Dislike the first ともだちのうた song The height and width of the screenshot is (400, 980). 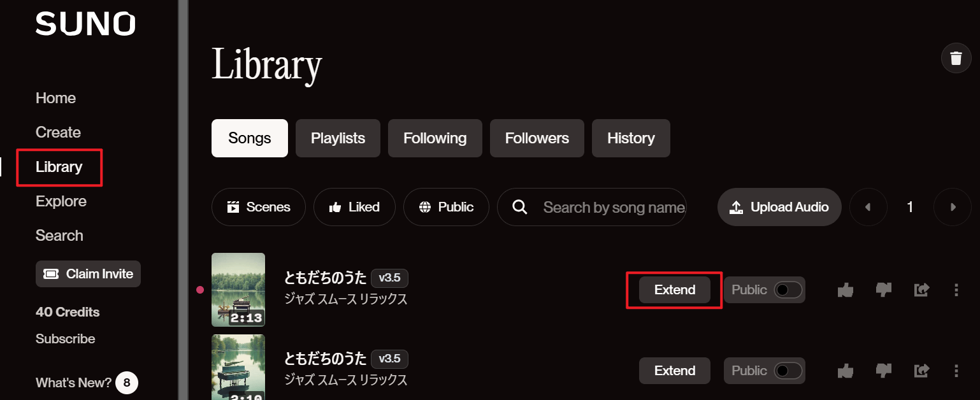(884, 290)
